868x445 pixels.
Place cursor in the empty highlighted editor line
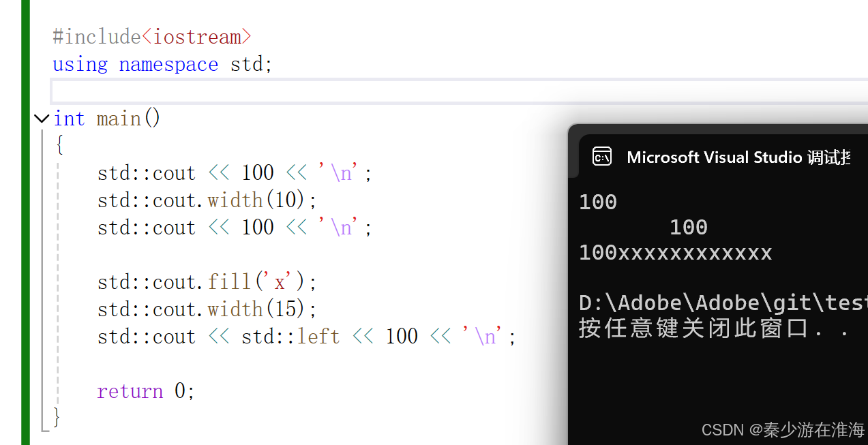(x=459, y=91)
